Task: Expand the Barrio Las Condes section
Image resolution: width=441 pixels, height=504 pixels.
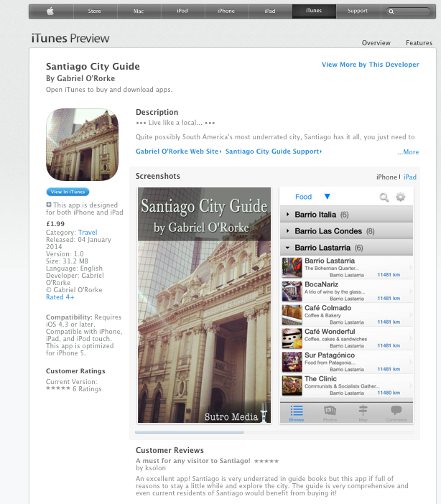Action: point(346,231)
